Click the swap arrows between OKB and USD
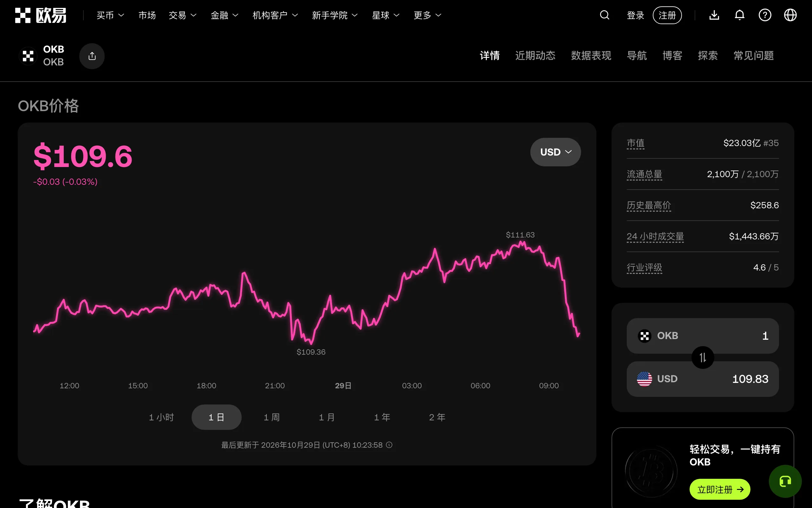Viewport: 812px width, 508px height. tap(703, 358)
